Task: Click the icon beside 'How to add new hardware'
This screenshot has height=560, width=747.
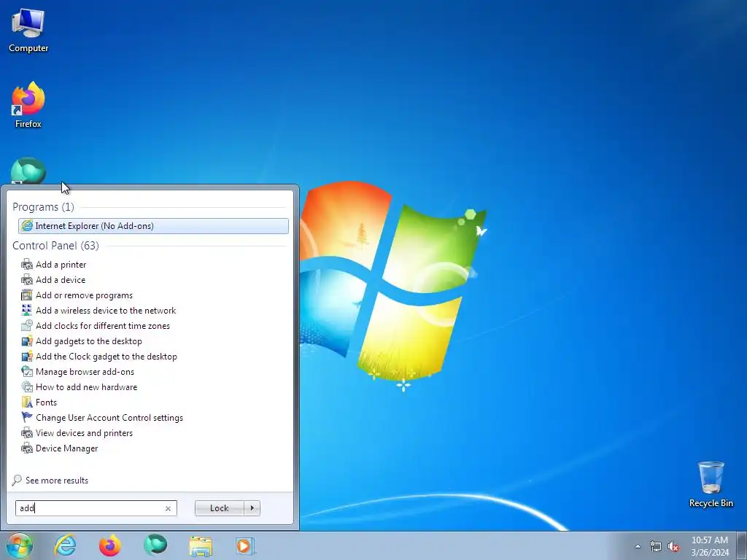Action: click(27, 386)
